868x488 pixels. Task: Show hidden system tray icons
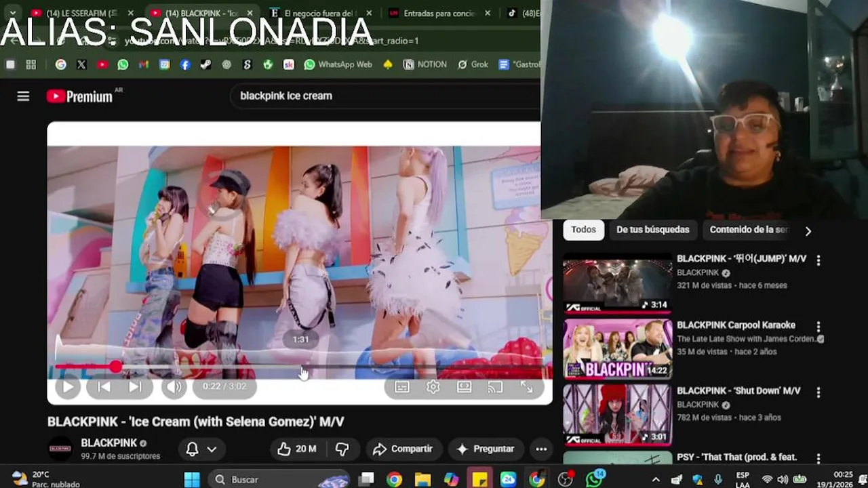tap(656, 479)
